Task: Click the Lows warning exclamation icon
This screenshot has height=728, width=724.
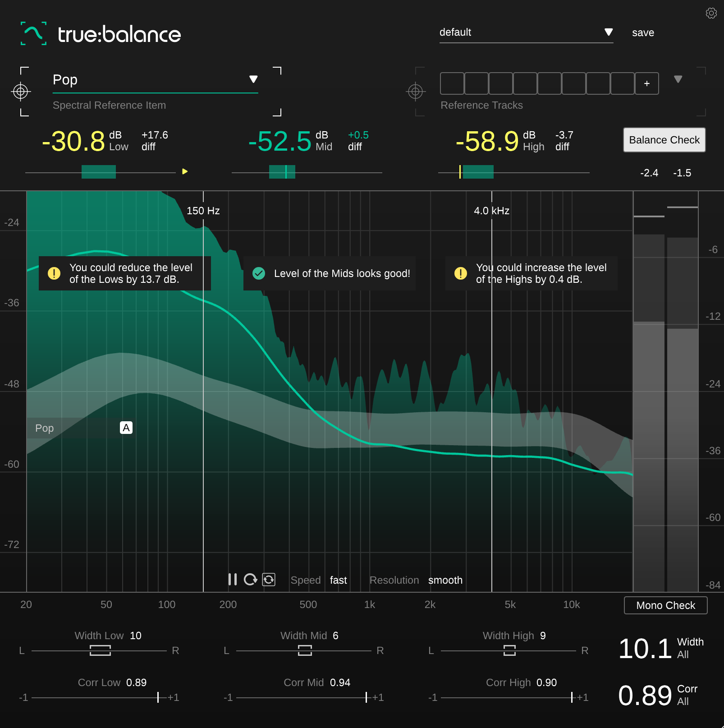Action: tap(54, 273)
